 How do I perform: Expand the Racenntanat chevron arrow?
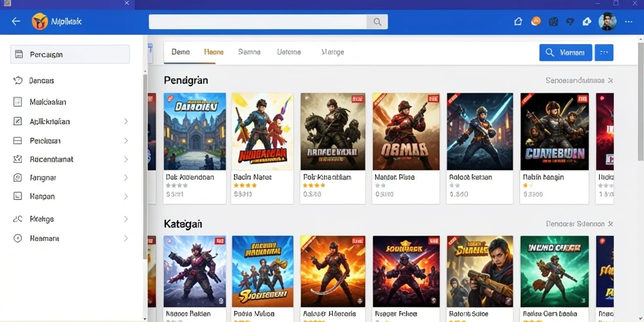point(126,159)
